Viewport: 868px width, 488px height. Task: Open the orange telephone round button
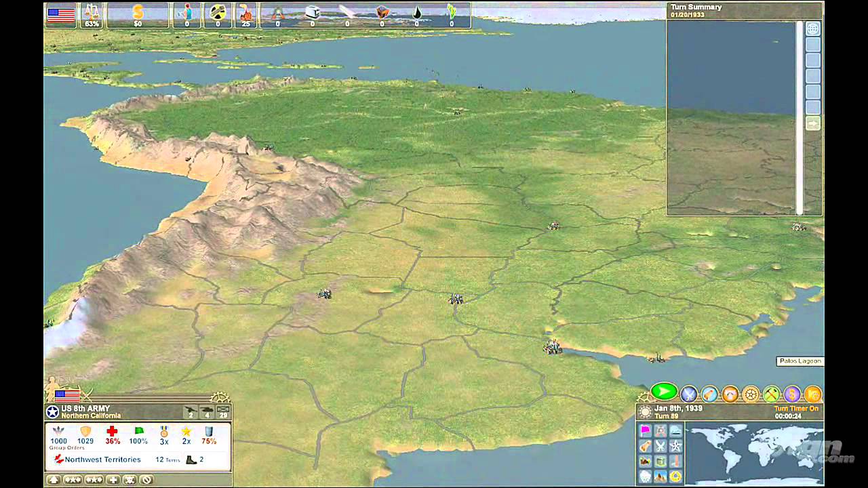730,394
